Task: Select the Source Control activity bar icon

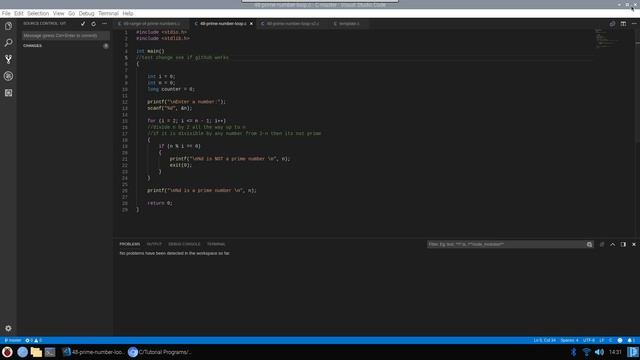Action: pos(8,60)
